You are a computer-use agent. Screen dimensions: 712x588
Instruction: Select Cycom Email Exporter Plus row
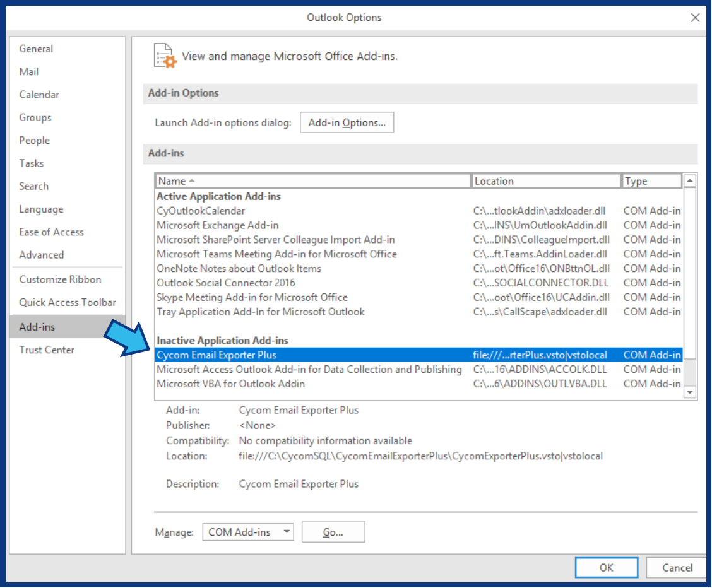(x=418, y=355)
